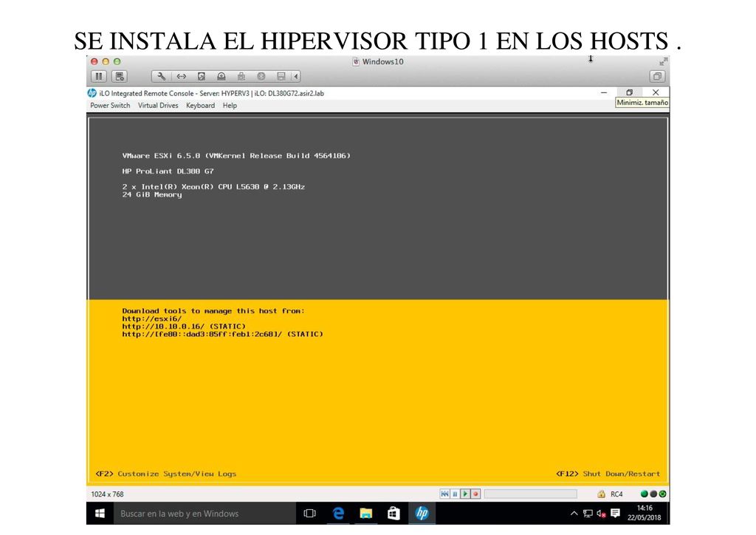Click the network tray icon
The image size is (756, 535).
[588, 514]
